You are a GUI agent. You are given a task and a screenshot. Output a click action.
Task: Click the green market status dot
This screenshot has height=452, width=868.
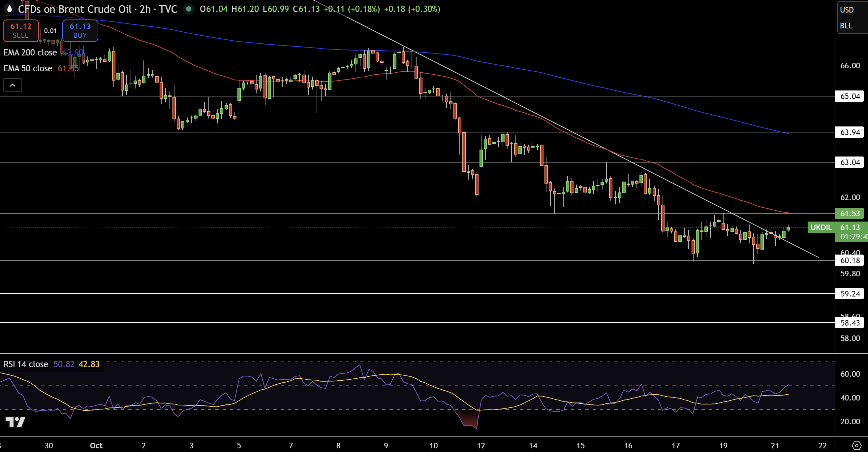[189, 9]
